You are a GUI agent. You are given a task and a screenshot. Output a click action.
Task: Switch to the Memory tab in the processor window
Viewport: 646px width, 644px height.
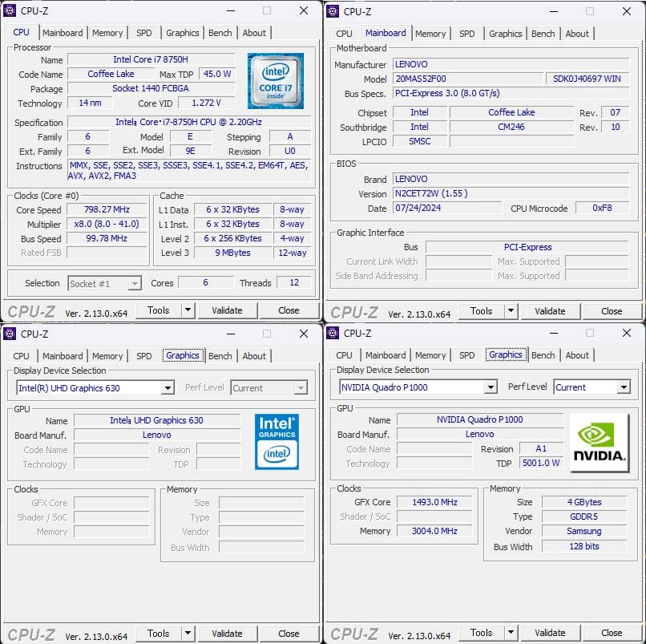coord(107,33)
